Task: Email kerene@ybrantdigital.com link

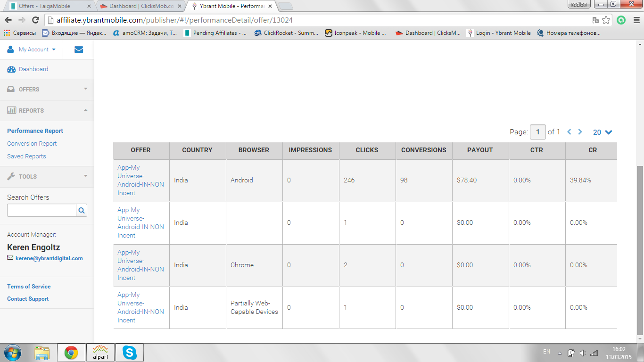Action: coord(49,258)
